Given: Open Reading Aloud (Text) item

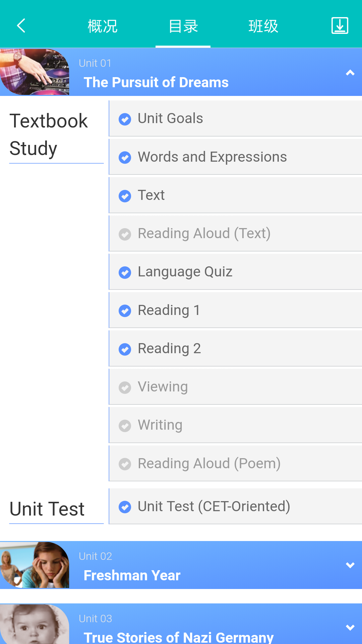Looking at the screenshot, I should coord(204,233).
